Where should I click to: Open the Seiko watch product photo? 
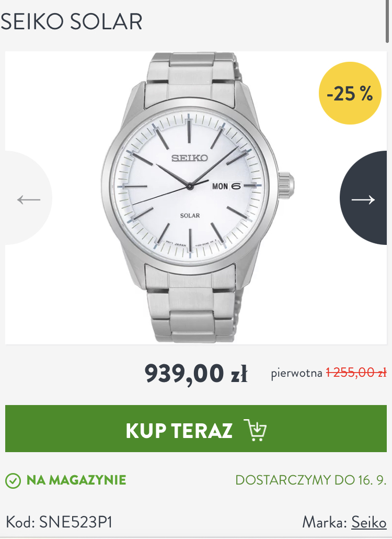tap(198, 198)
